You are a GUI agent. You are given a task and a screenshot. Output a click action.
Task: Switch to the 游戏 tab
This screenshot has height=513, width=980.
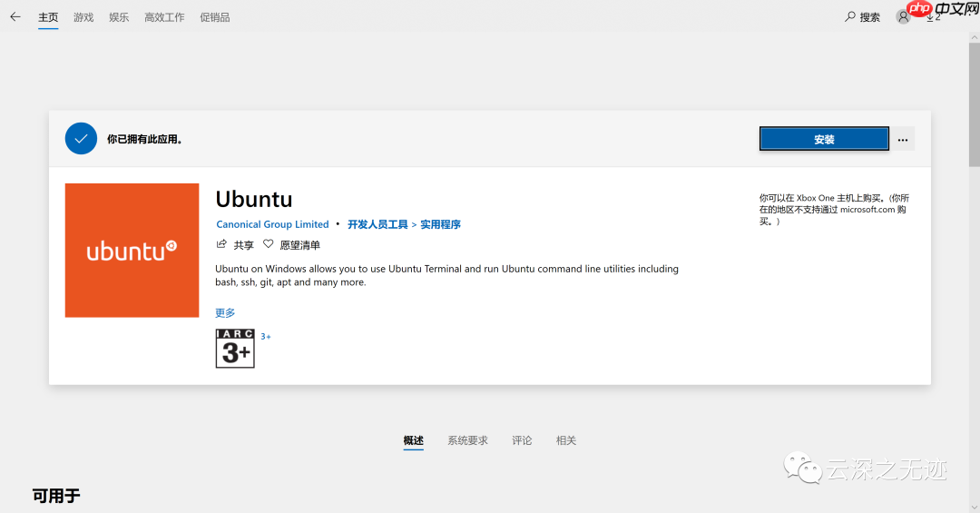(x=83, y=17)
